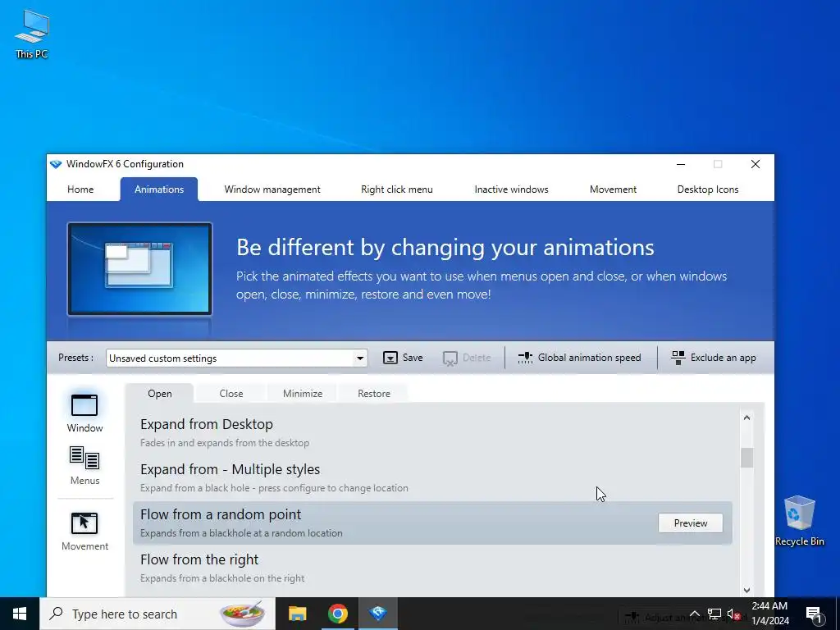
Task: Launch Chrome from the taskbar
Action: [x=337, y=614]
